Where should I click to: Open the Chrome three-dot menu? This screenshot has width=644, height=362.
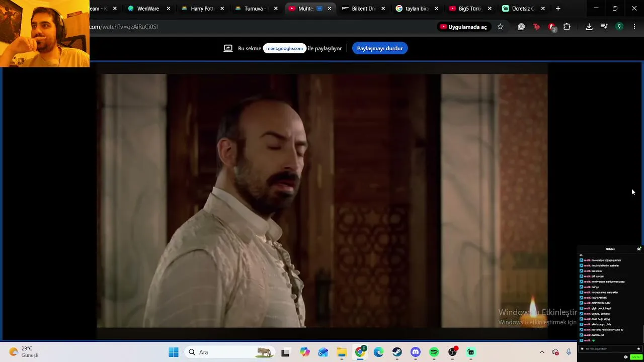(x=634, y=27)
